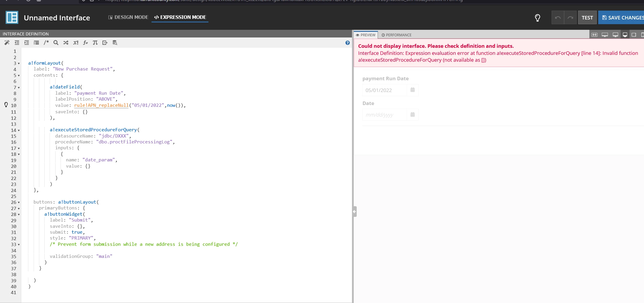Image resolution: width=644 pixels, height=303 pixels.
Task: Click the export arrow toolbar icon
Action: click(105, 43)
